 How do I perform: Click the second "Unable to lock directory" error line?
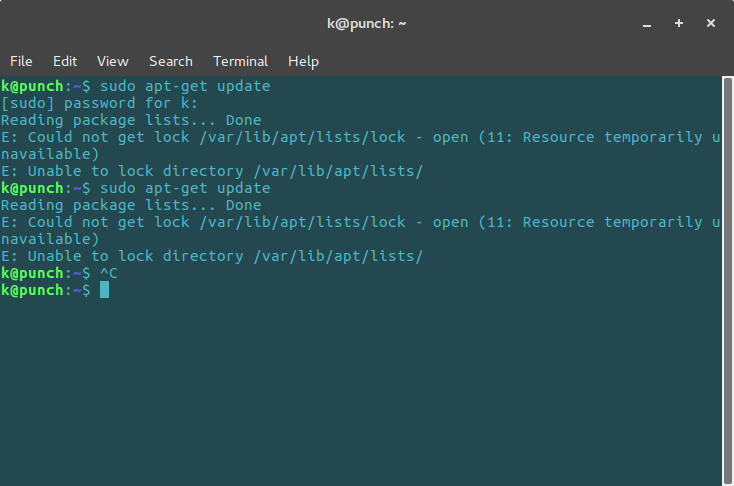tap(212, 256)
